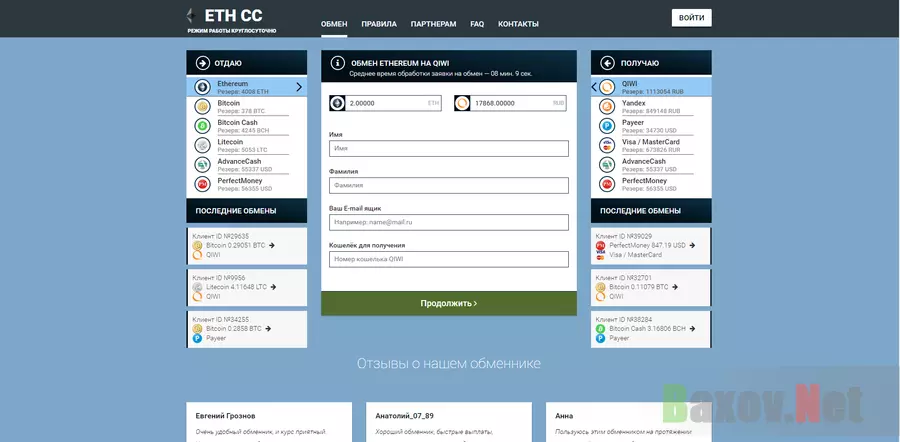Open client ID №39029 exchange entry
Viewport: 900px width, 442px height.
651,246
